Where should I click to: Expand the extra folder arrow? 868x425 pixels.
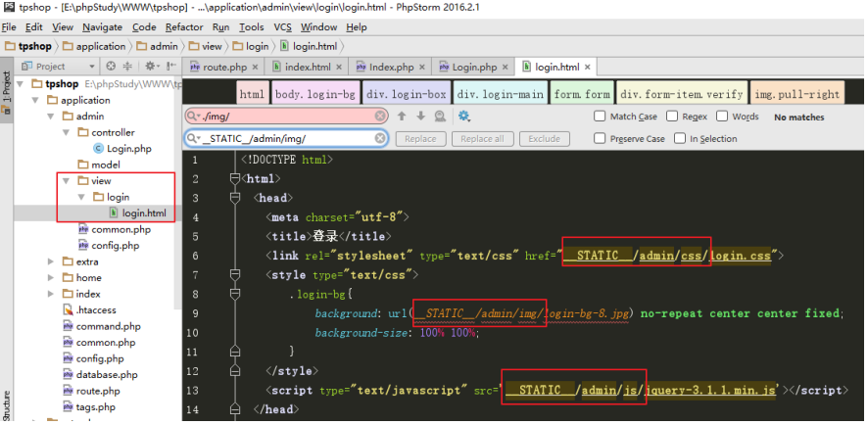(51, 261)
